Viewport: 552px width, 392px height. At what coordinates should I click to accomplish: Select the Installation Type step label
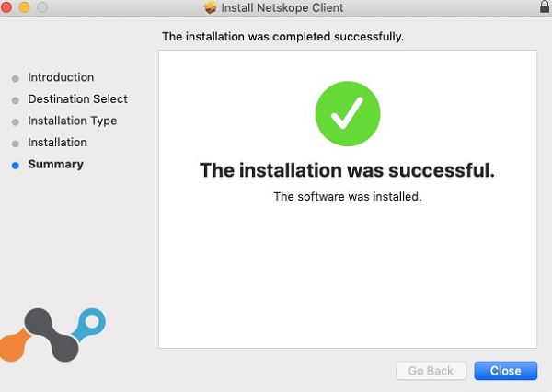point(72,121)
